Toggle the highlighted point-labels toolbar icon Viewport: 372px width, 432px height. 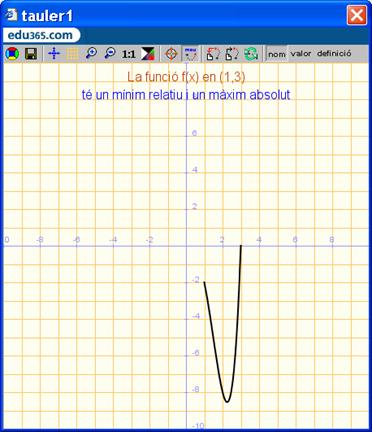pos(191,54)
